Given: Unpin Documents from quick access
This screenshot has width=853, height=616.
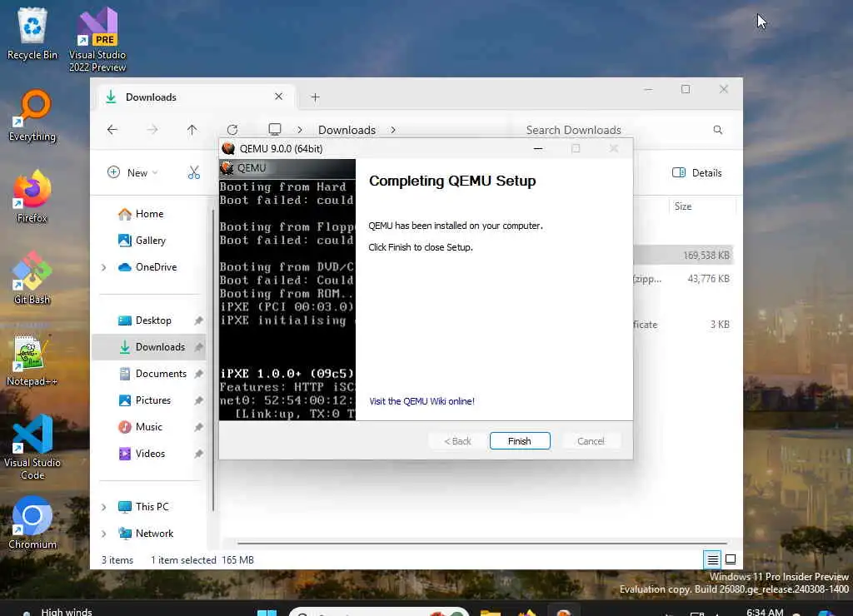Looking at the screenshot, I should pyautogui.click(x=198, y=374).
